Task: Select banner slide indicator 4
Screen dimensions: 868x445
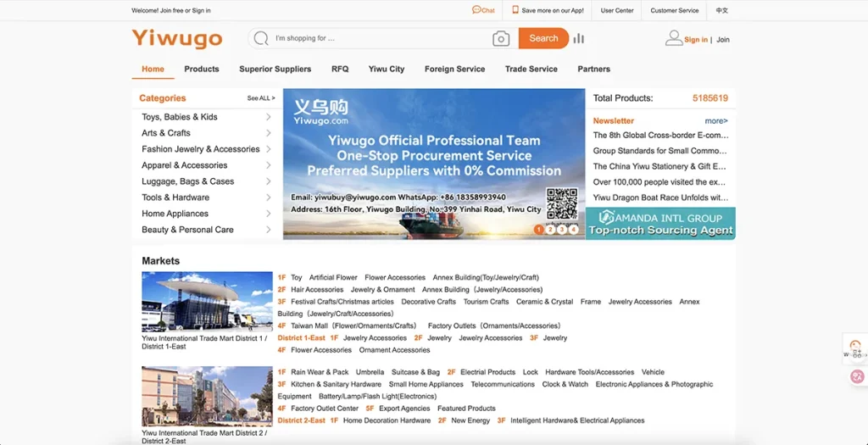Action: pyautogui.click(x=574, y=229)
